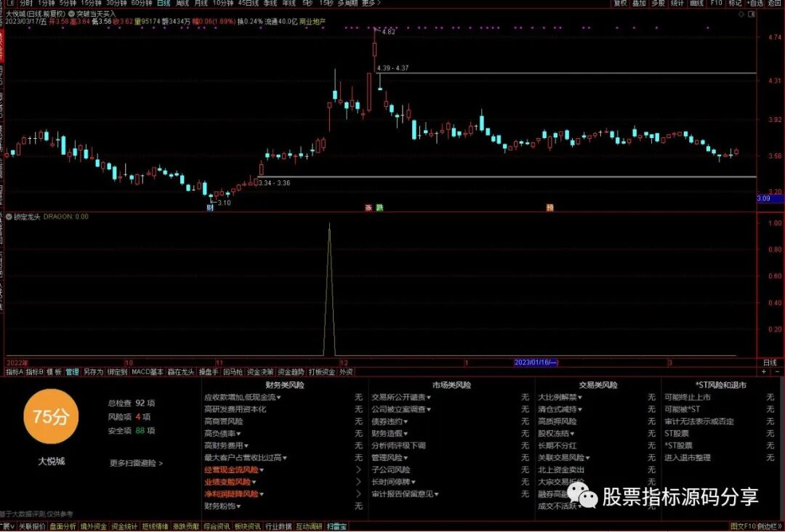Image resolution: width=785 pixels, height=532 pixels.
Task: Select the 60分钟 period tab
Action: pyautogui.click(x=142, y=3)
